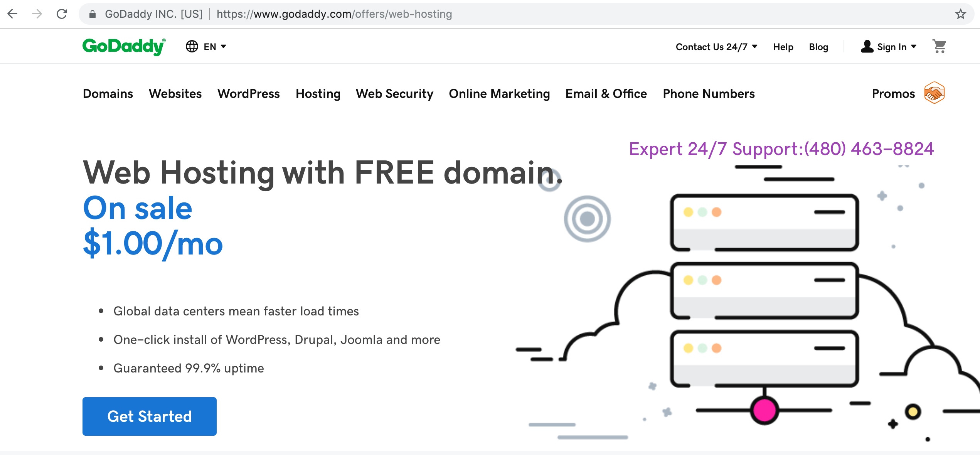Expand the Contact Us 24/7 dropdown

click(x=754, y=46)
